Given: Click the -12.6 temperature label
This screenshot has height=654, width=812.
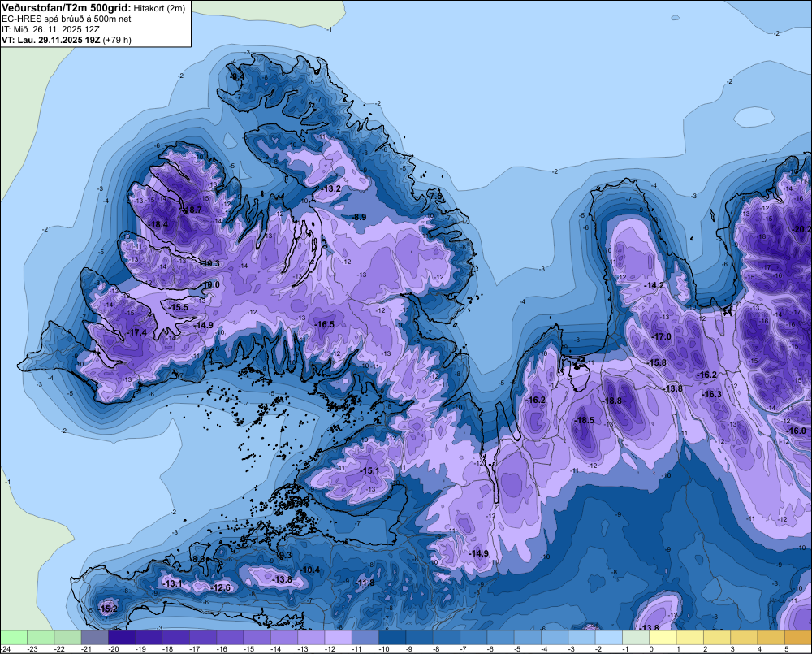Looking at the screenshot, I should [x=221, y=587].
